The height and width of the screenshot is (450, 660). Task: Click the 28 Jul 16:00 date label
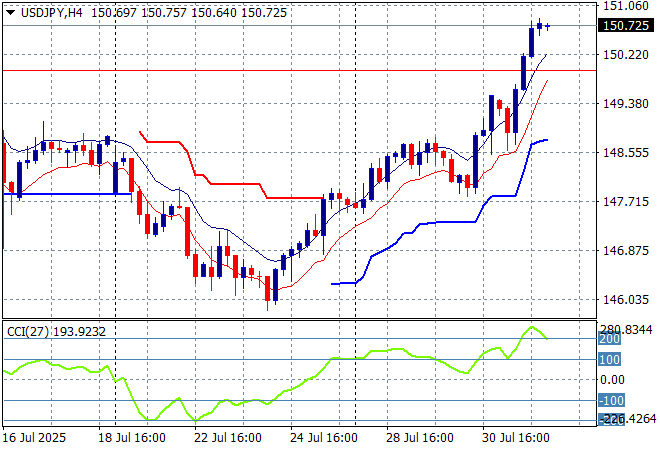421,438
